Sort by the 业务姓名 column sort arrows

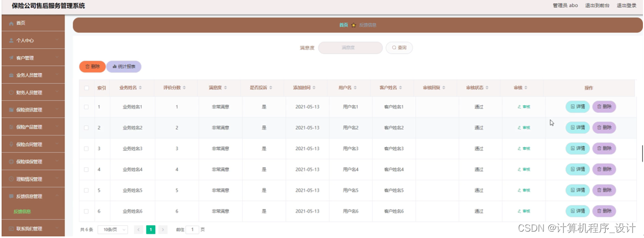[x=141, y=88]
